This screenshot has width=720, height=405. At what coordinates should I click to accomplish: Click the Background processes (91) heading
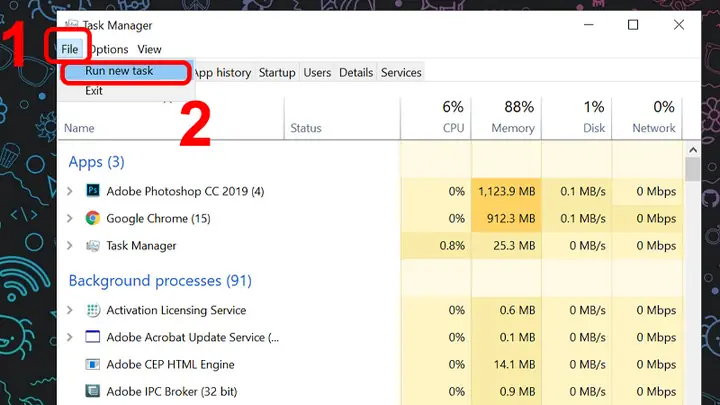click(160, 281)
